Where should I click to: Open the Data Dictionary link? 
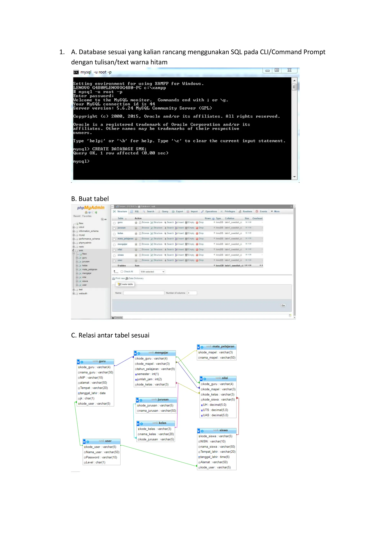(136, 279)
